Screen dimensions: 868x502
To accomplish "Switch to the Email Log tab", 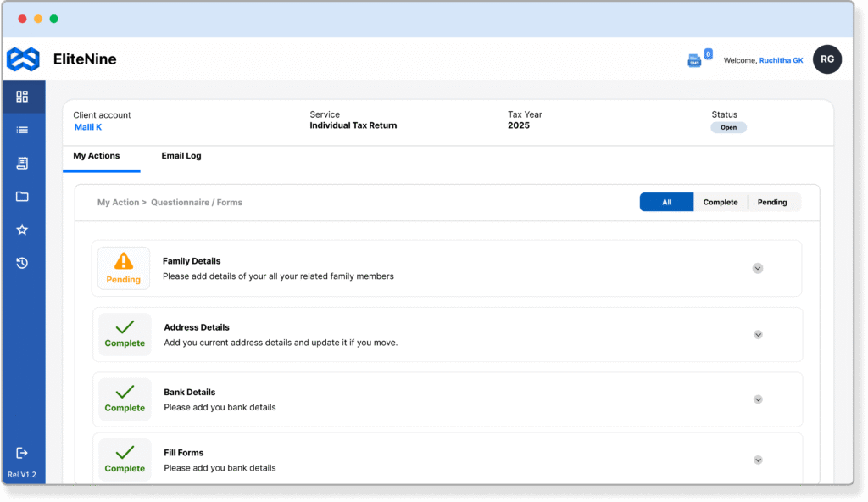I will pyautogui.click(x=181, y=156).
